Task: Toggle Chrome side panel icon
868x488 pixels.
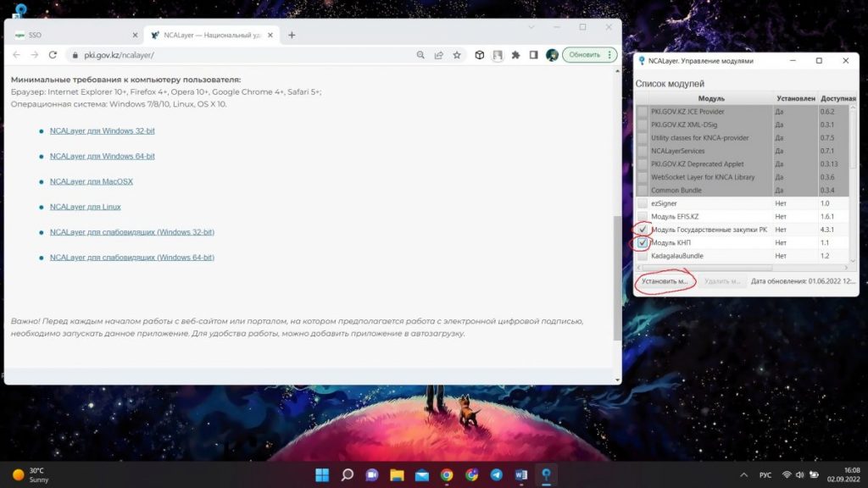Action: [x=534, y=55]
